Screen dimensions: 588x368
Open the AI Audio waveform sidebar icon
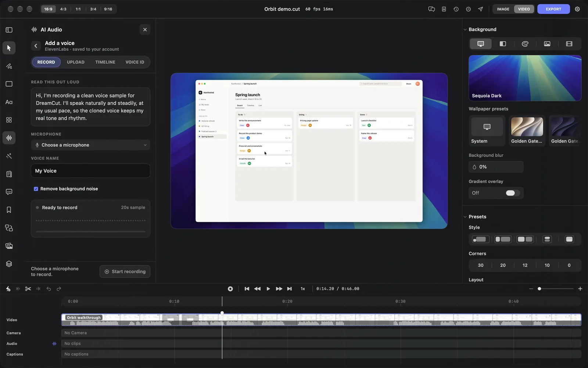9,138
